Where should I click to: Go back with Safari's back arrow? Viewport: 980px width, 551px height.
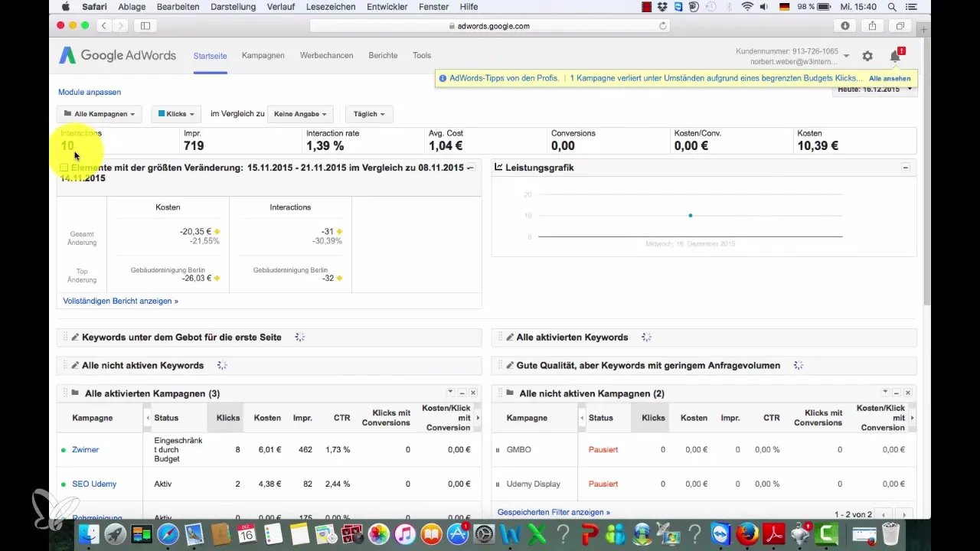pyautogui.click(x=105, y=25)
